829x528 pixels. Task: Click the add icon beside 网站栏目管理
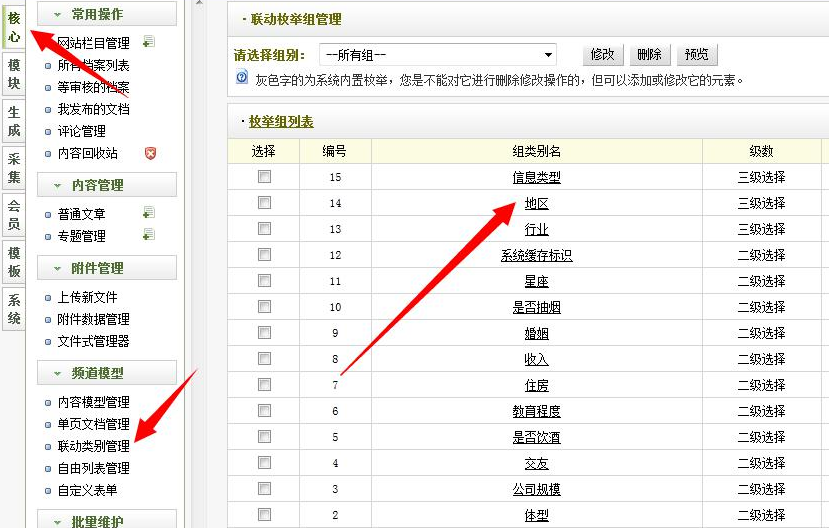pyautogui.click(x=149, y=42)
